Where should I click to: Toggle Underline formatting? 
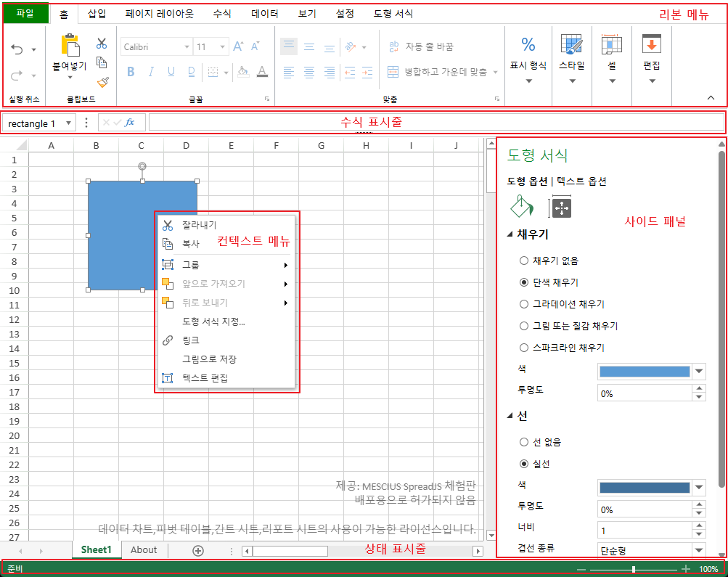click(x=171, y=71)
